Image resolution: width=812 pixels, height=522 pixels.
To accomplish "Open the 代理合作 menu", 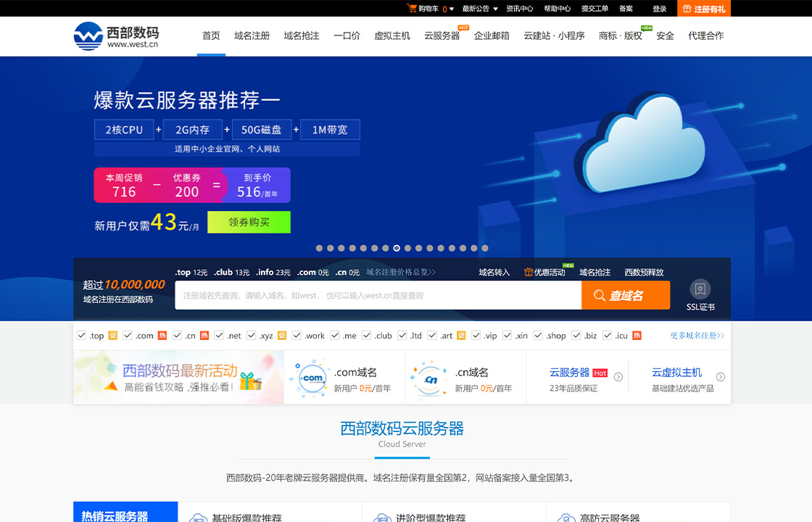I will click(706, 36).
